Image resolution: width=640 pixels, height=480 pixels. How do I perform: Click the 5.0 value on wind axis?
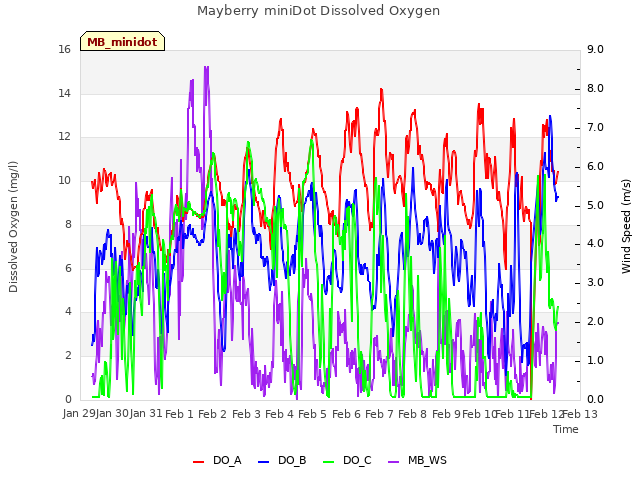595,205
